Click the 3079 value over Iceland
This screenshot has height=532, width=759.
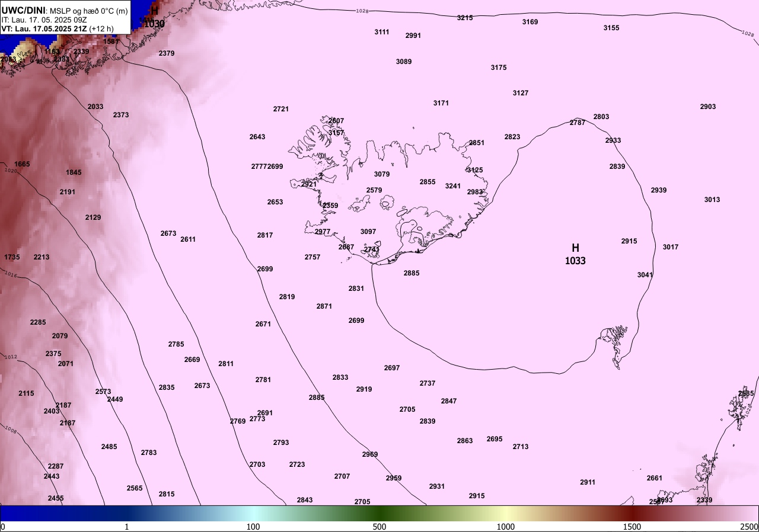coord(382,174)
